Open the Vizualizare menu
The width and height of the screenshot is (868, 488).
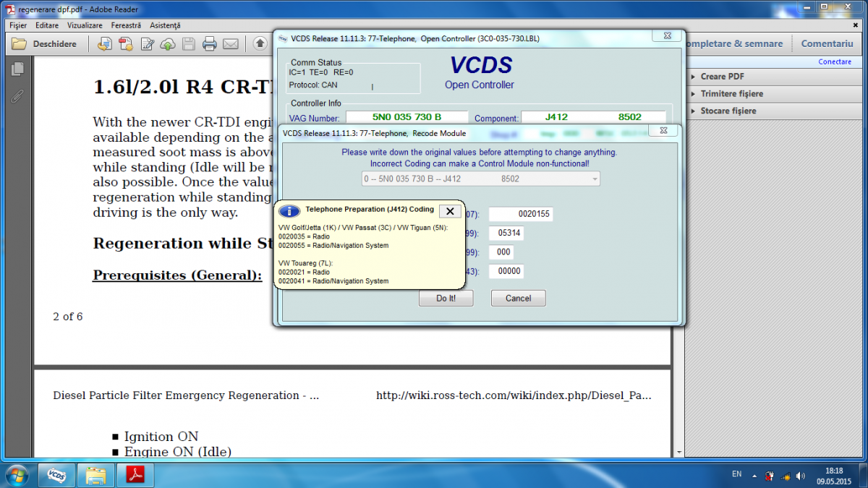click(85, 25)
